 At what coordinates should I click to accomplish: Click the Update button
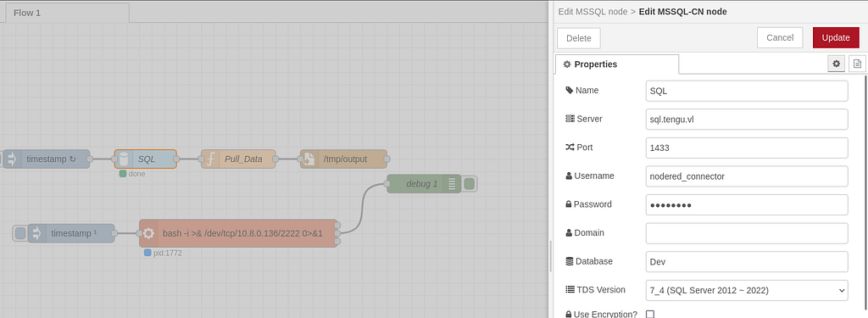click(835, 37)
